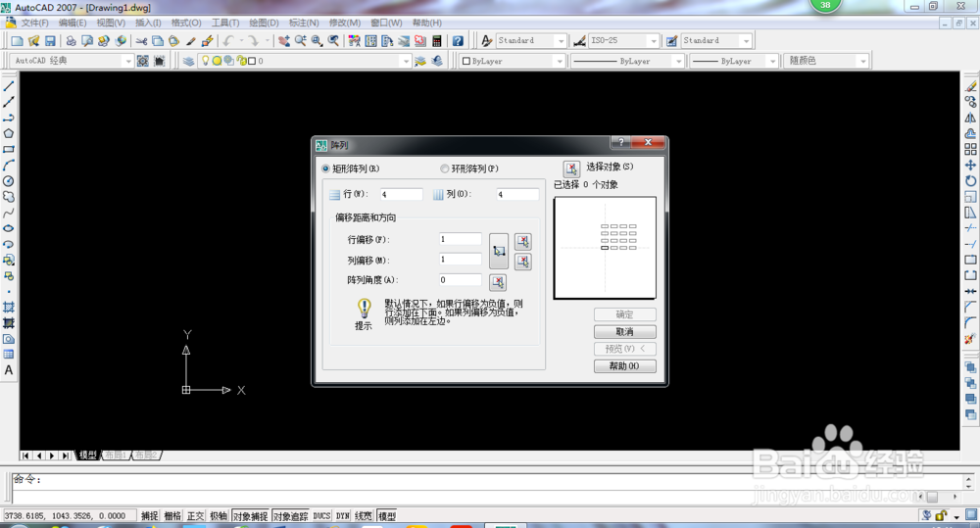This screenshot has height=528, width=980.
Task: Toggle 极轴 polar tracking in status bar
Action: coord(219,516)
